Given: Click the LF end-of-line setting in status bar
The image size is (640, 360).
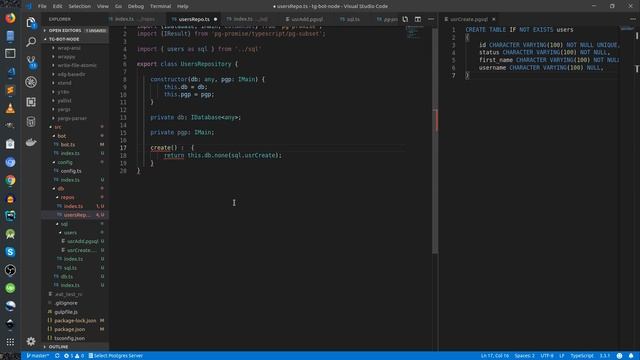Looking at the screenshot, I should pos(562,356).
